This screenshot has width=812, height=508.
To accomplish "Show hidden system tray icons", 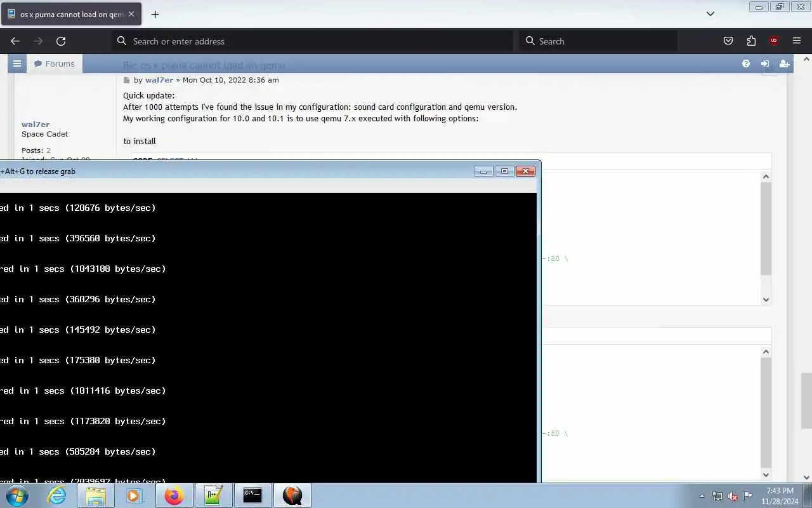I will pos(702,496).
